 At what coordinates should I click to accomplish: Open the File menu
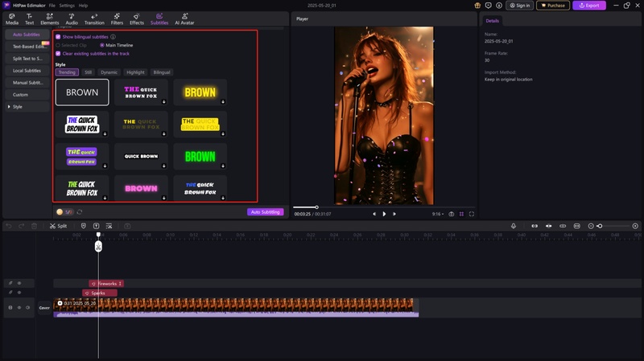(x=52, y=6)
